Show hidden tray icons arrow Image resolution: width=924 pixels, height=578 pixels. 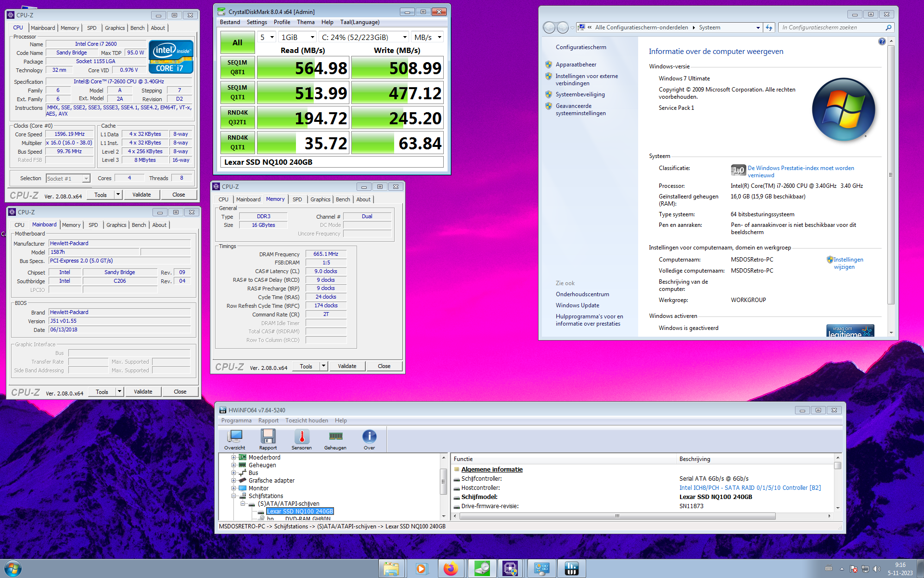[x=842, y=569]
